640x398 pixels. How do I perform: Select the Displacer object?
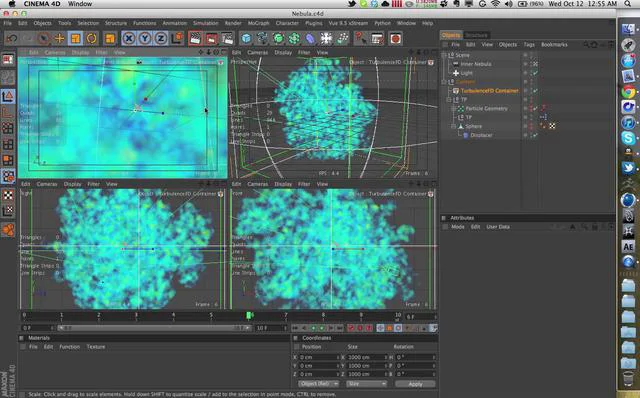(481, 135)
